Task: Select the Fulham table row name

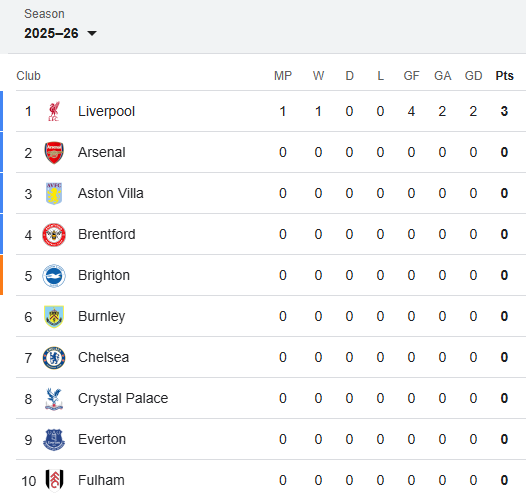Action: 101,480
